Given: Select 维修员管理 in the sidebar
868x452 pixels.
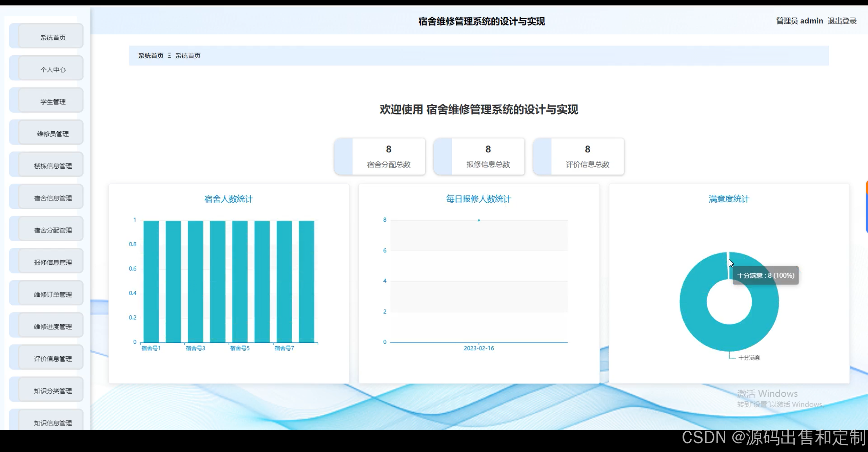Looking at the screenshot, I should [52, 134].
